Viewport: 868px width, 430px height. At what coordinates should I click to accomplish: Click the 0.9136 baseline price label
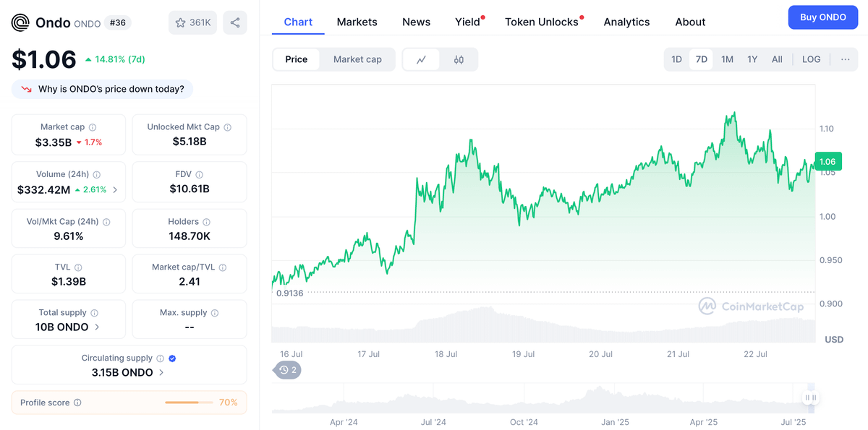pyautogui.click(x=290, y=293)
